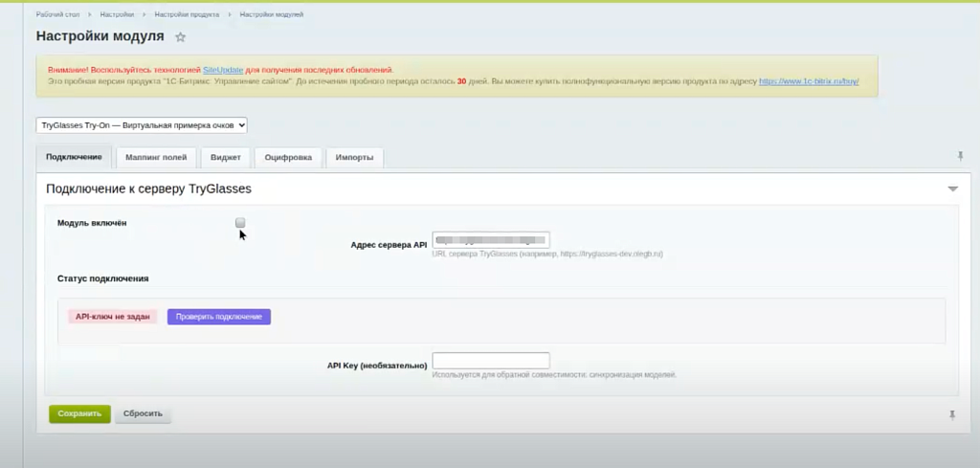Open the 'Импорты' tab
This screenshot has width=980, height=468.
point(354,158)
